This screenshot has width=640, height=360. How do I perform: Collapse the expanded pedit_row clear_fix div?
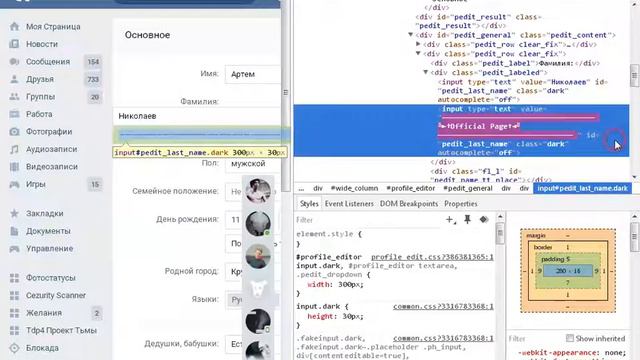(x=418, y=54)
